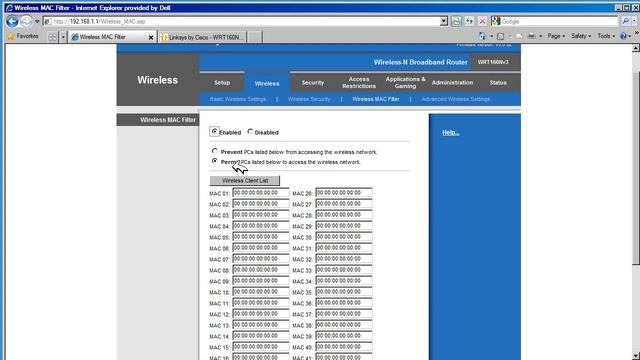Close the Wireless MAC Filter tab
The width and height of the screenshot is (640, 360).
(151, 37)
